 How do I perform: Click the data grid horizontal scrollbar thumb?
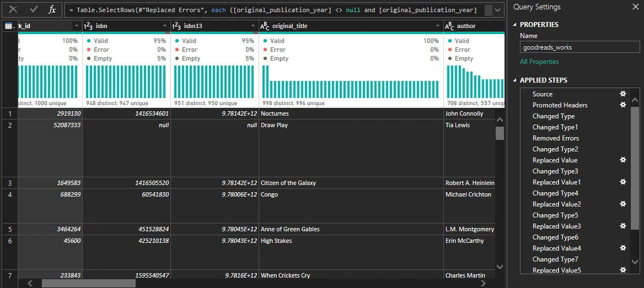89,283
